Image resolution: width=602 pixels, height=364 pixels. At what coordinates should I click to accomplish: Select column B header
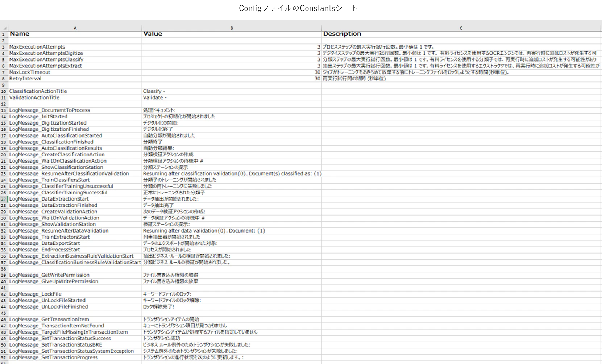[232, 28]
